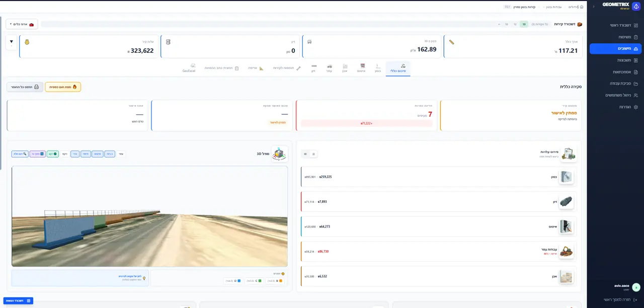The height and width of the screenshot is (308, 644).
Task: Switch to the GeoExcel tab
Action: pyautogui.click(x=189, y=68)
